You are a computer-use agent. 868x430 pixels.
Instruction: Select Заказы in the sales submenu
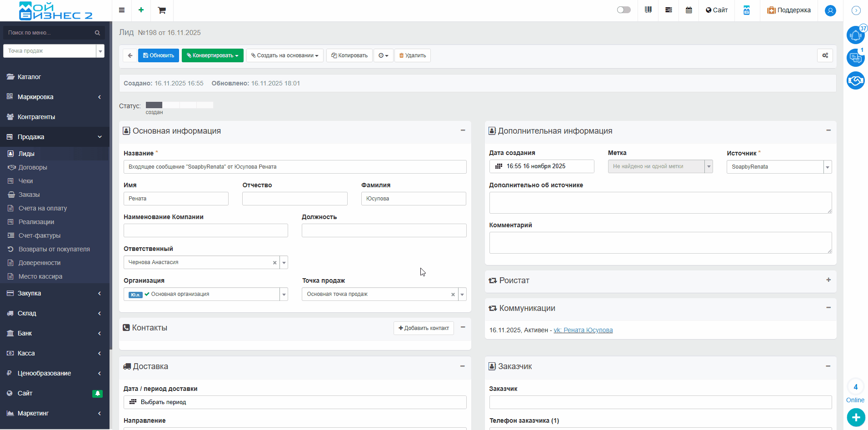(29, 195)
